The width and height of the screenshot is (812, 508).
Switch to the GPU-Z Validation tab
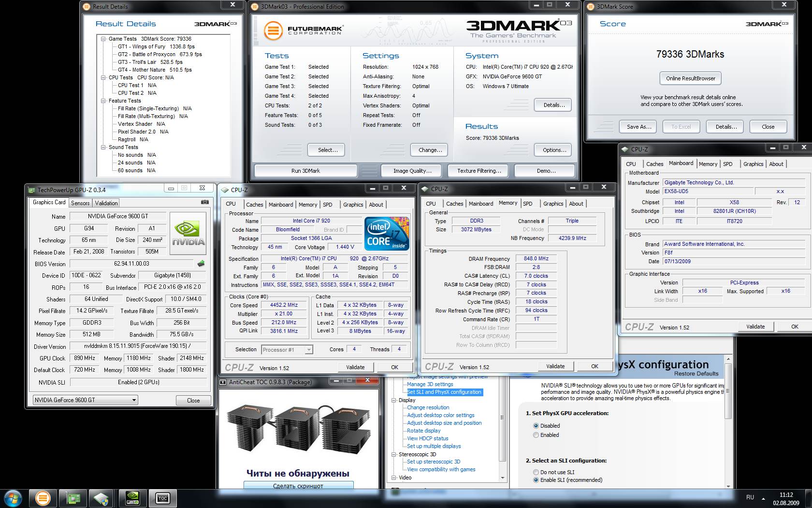106,203
